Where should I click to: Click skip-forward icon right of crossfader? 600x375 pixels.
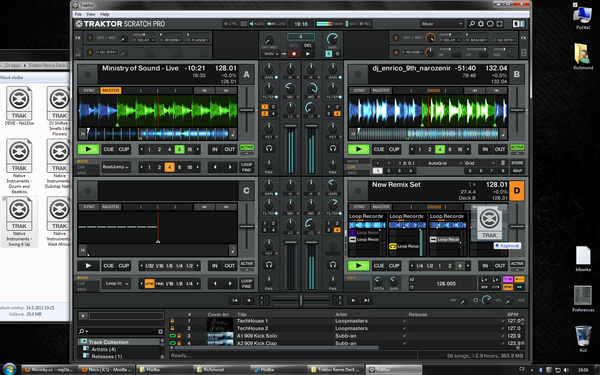367,300
